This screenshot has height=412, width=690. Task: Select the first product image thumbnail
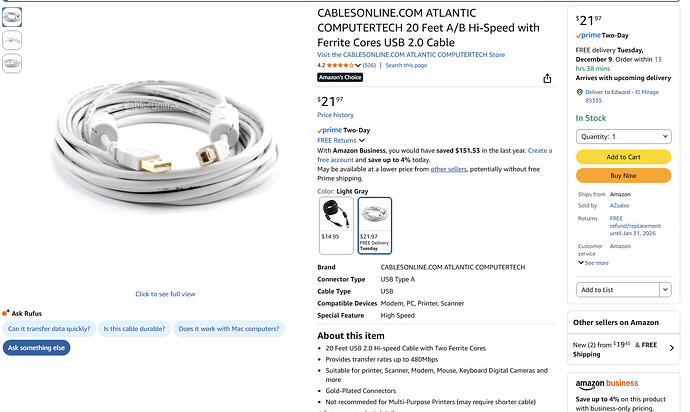[12, 17]
